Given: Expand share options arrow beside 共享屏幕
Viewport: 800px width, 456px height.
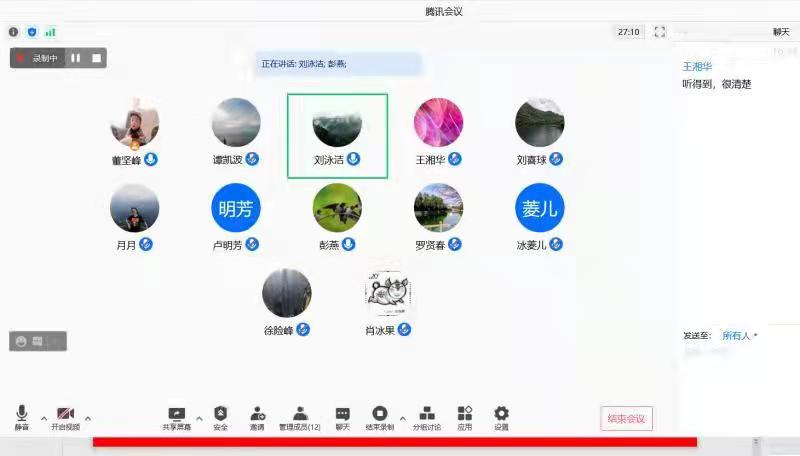Looking at the screenshot, I should click(198, 418).
